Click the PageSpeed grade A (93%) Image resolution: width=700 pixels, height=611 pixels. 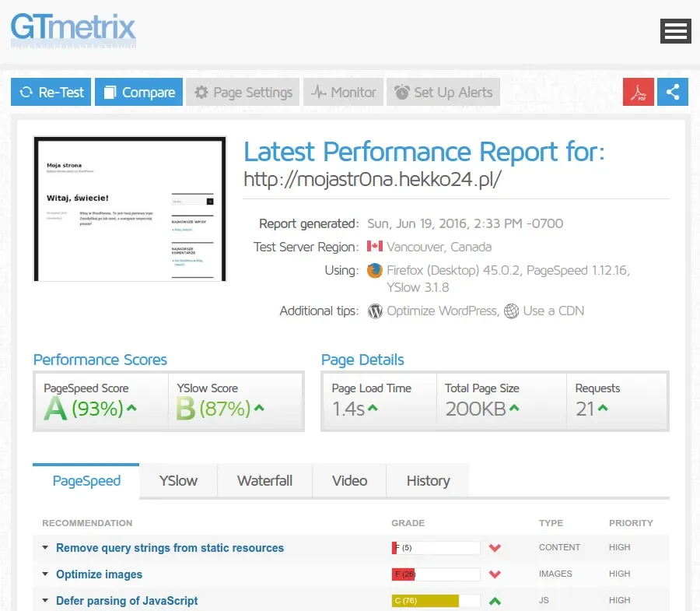tap(83, 409)
